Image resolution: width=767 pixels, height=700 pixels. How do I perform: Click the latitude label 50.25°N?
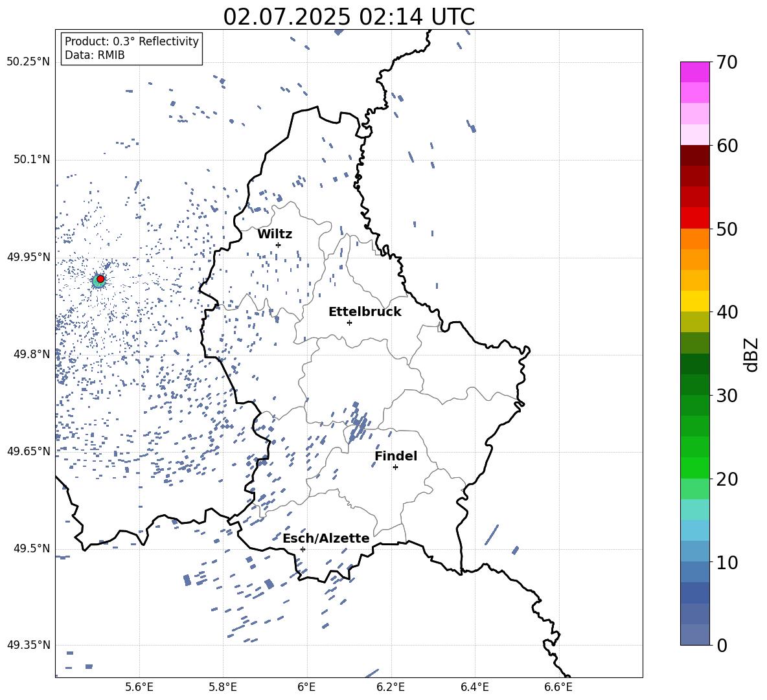tap(29, 62)
